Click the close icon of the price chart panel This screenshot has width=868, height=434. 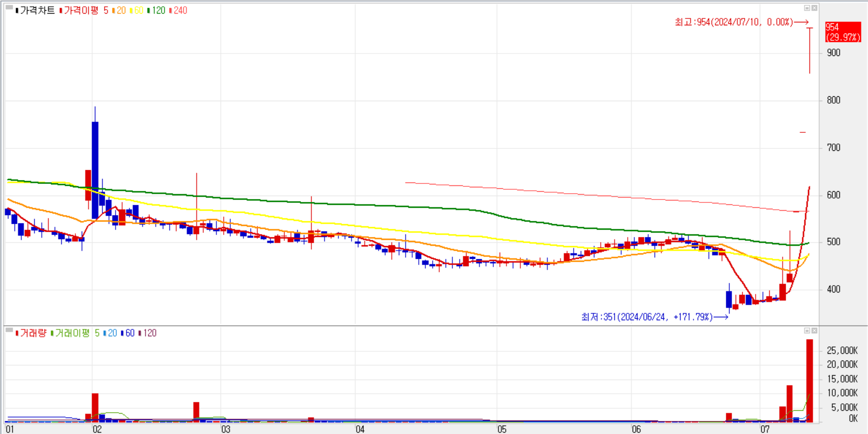pos(814,8)
